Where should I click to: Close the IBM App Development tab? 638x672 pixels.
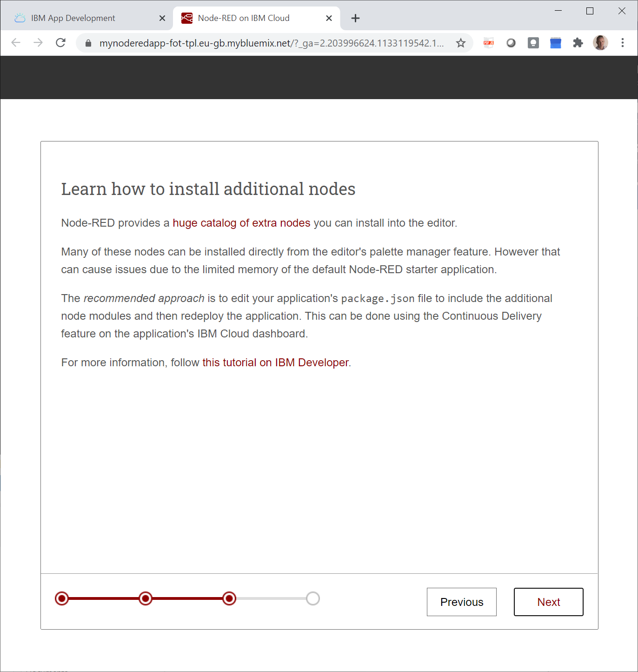point(162,18)
